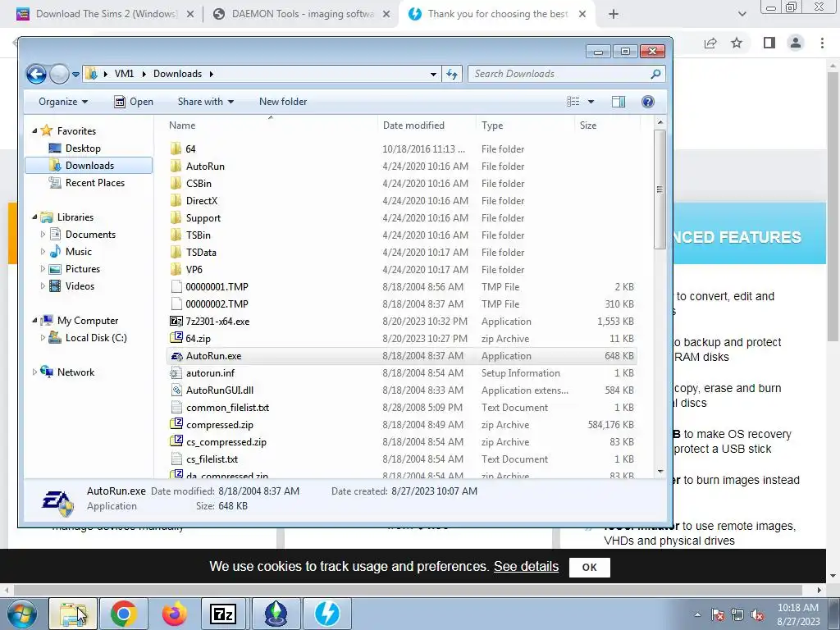
Task: Open Firefox from the taskbar
Action: 175,614
